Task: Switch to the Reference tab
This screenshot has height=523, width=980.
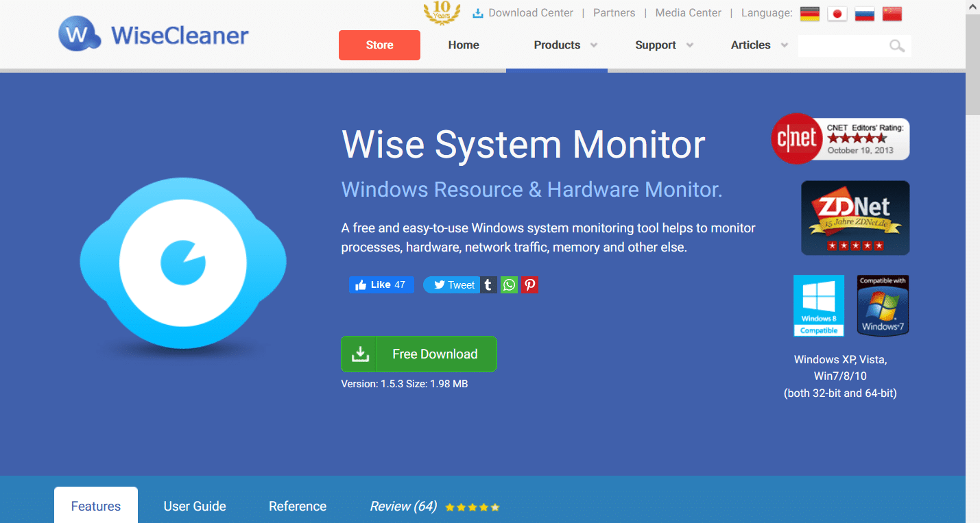Action: tap(298, 506)
